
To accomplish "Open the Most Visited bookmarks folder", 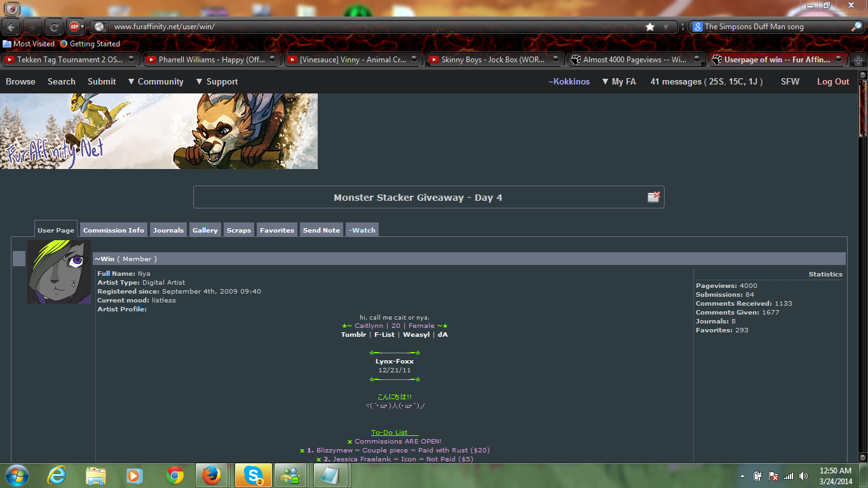I will click(29, 44).
